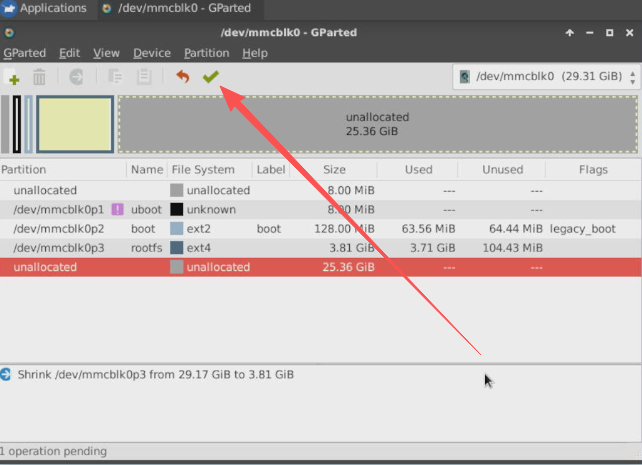The width and height of the screenshot is (642, 465).
Task: Click the Size column header
Action: (x=334, y=169)
